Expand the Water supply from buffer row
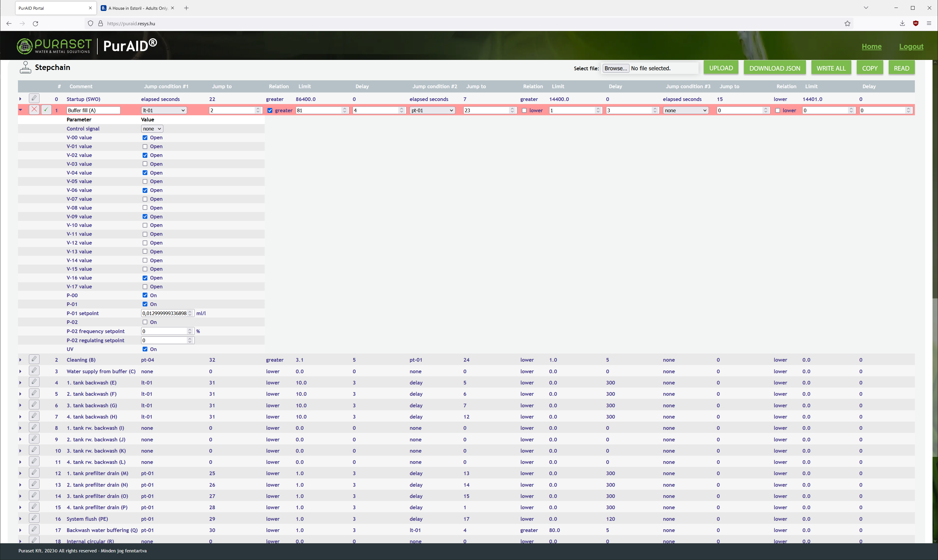 coord(20,371)
